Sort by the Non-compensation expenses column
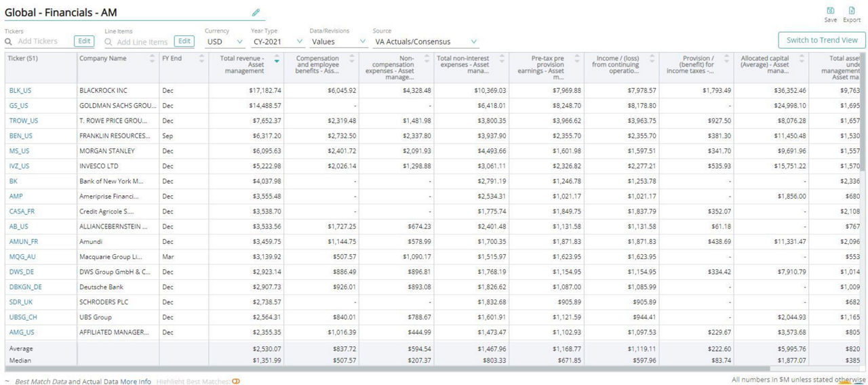This screenshot has height=385, width=868. 427,58
